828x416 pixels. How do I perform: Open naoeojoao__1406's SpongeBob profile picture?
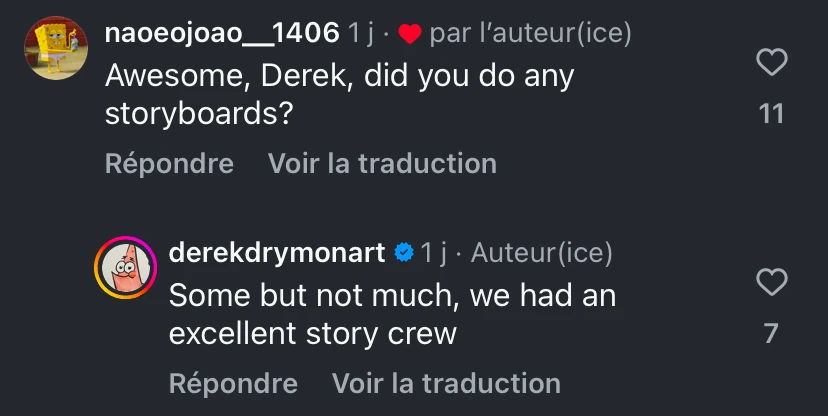[55, 48]
